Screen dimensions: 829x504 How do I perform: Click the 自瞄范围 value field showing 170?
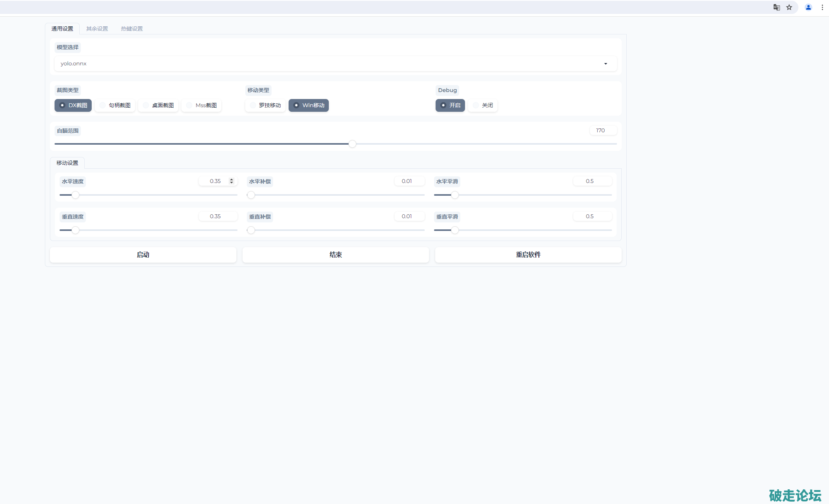pos(602,130)
